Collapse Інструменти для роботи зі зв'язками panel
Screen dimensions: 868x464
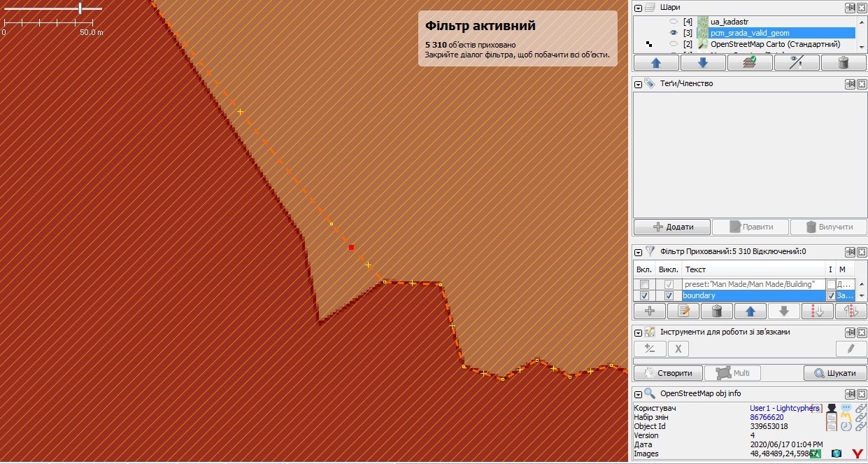638,332
